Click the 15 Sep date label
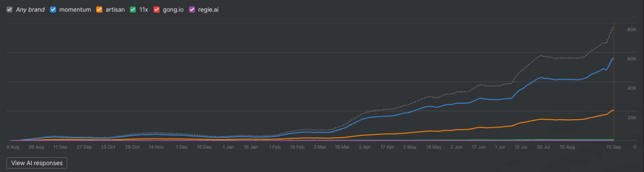 [614, 147]
